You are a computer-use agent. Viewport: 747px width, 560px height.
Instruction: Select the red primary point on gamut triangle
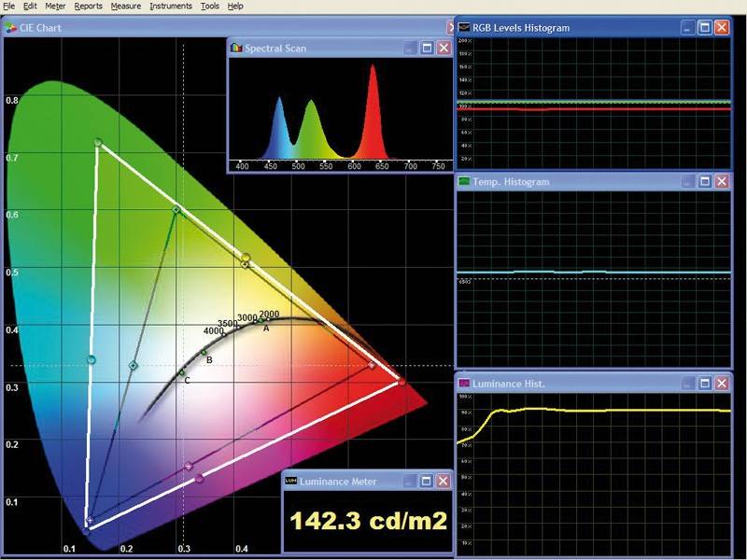click(402, 382)
